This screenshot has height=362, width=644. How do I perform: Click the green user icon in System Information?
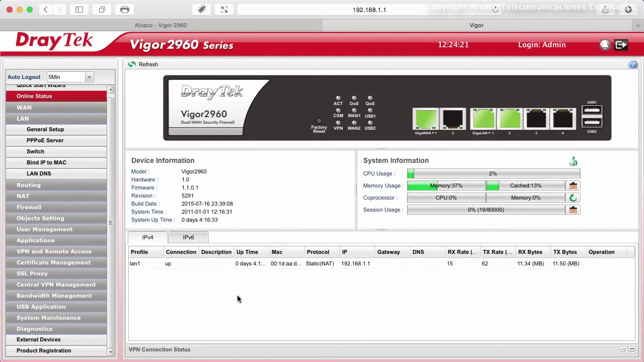tap(573, 161)
